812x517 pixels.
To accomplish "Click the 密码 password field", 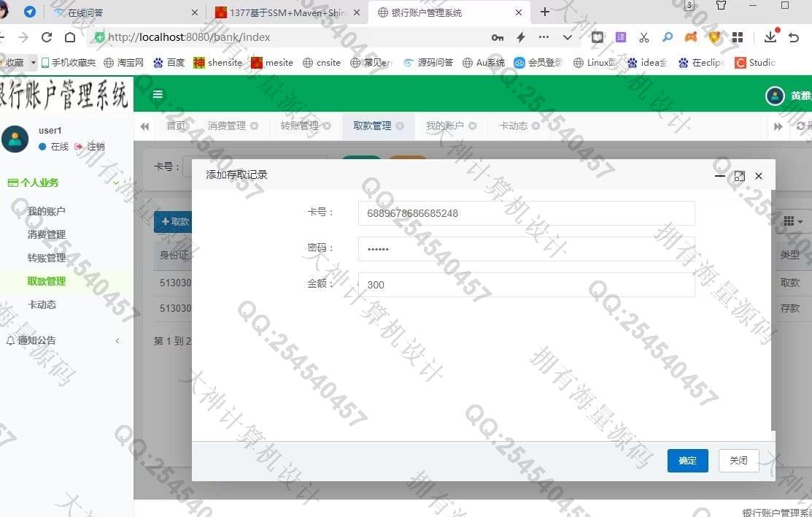I will click(x=526, y=249).
